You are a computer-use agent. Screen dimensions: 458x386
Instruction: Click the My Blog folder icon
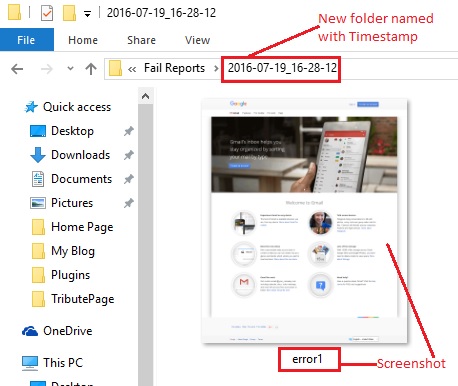click(38, 251)
